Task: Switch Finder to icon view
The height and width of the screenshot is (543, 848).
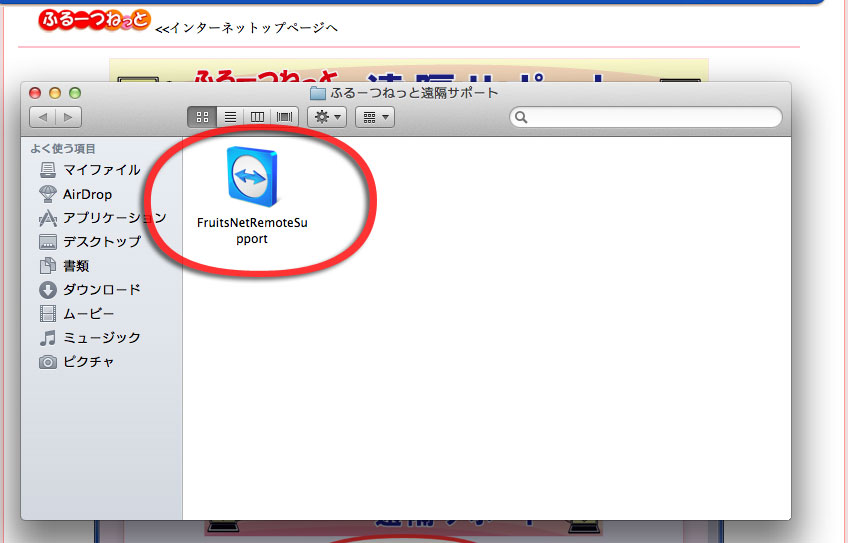Action: tap(202, 117)
